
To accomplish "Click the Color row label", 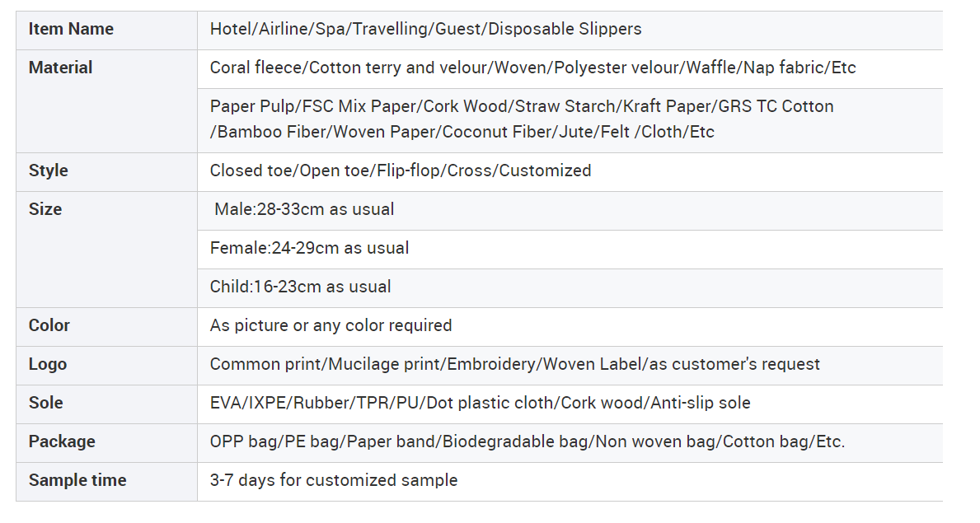I will click(106, 327).
